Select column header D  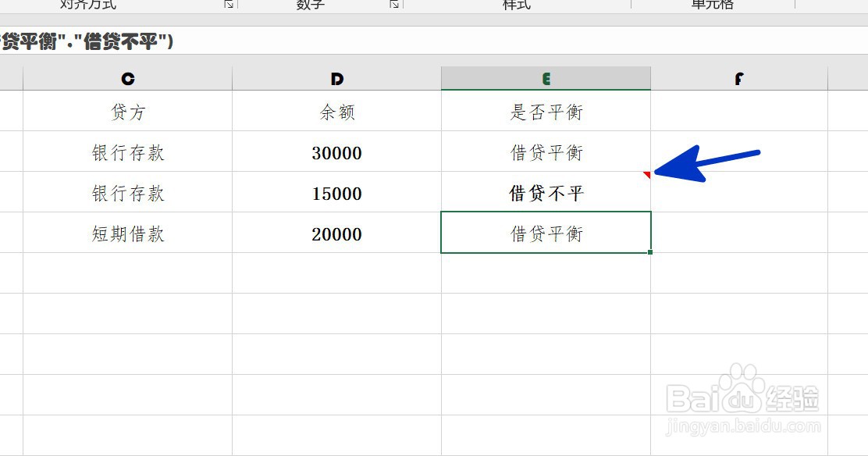click(336, 77)
